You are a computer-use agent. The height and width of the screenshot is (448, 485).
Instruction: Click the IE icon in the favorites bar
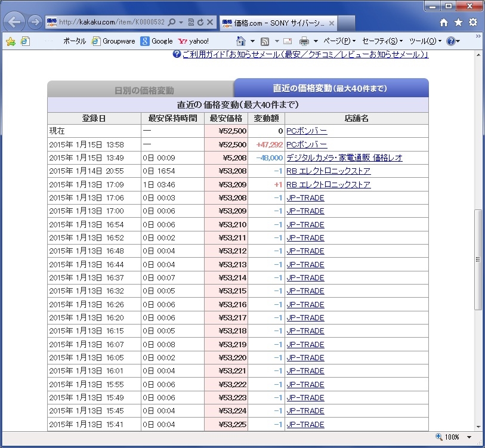coord(25,41)
